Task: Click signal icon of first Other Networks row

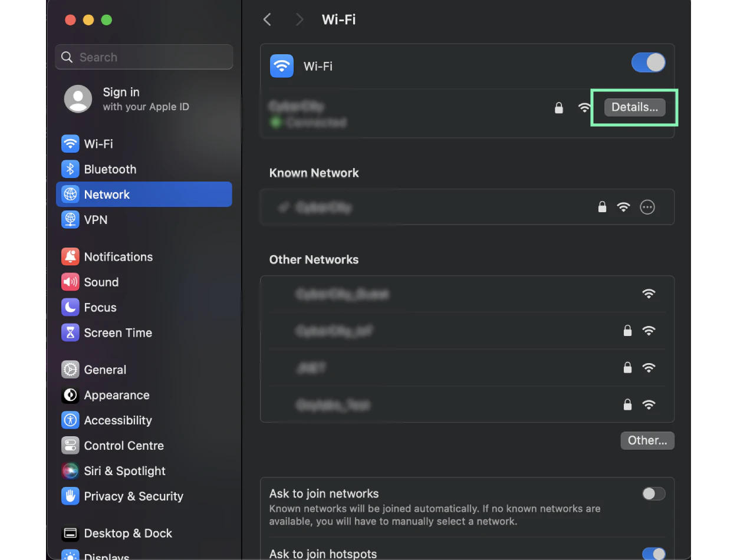Action: [x=649, y=294]
